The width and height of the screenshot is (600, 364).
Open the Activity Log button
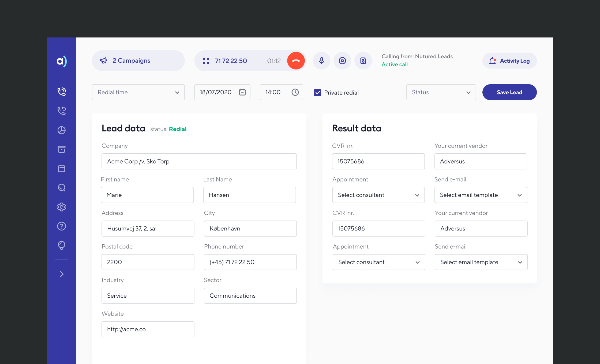pos(509,61)
